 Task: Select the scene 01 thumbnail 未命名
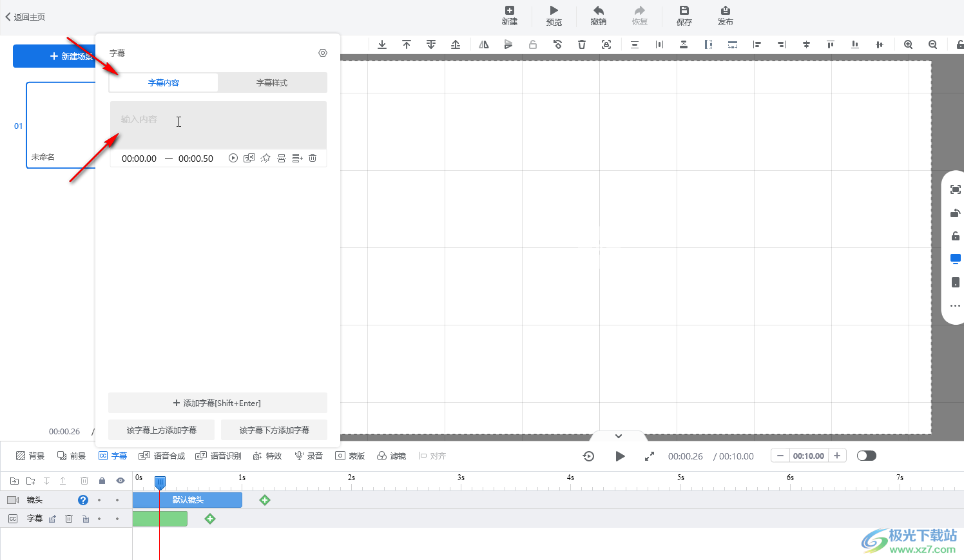[x=61, y=125]
